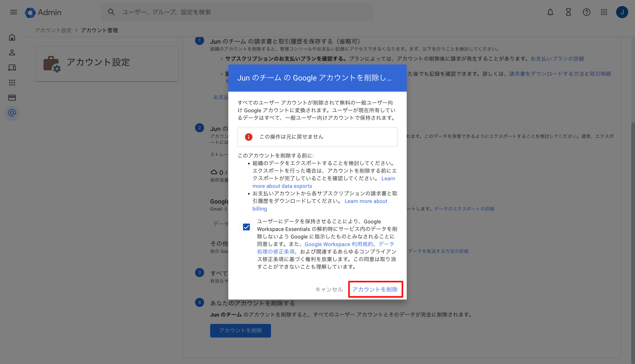Click the notifications bell icon
This screenshot has height=364, width=635.
tap(550, 12)
